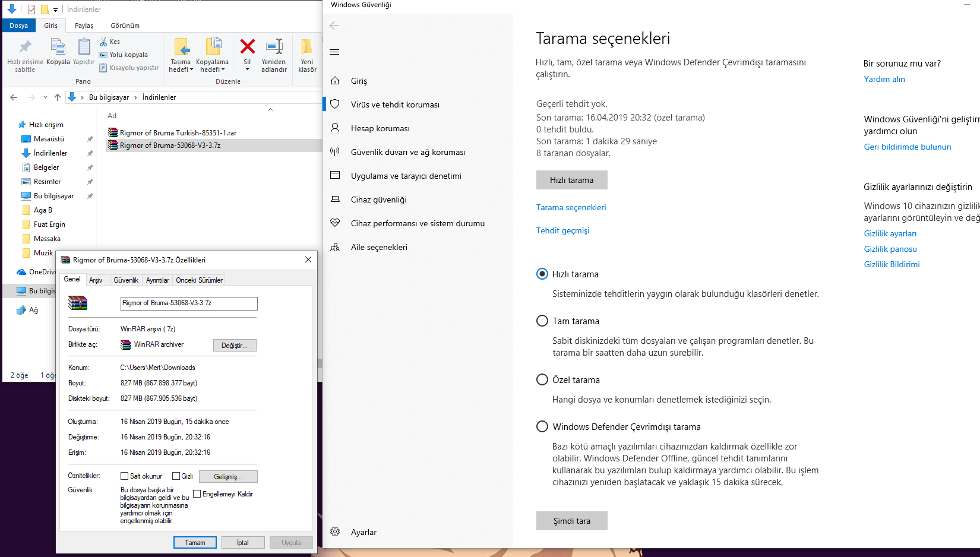Open the Güvenlik tab in the Özellikleri dialog
Image resolution: width=980 pixels, height=557 pixels.
tap(126, 280)
